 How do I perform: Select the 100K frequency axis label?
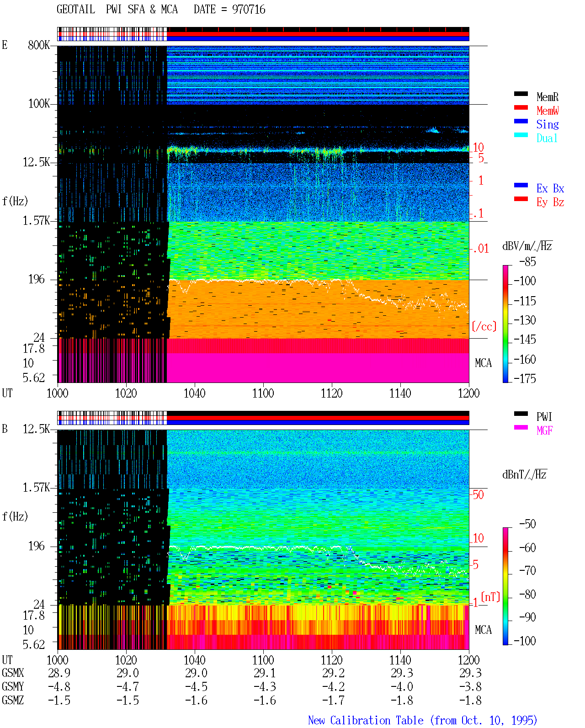pos(39,103)
